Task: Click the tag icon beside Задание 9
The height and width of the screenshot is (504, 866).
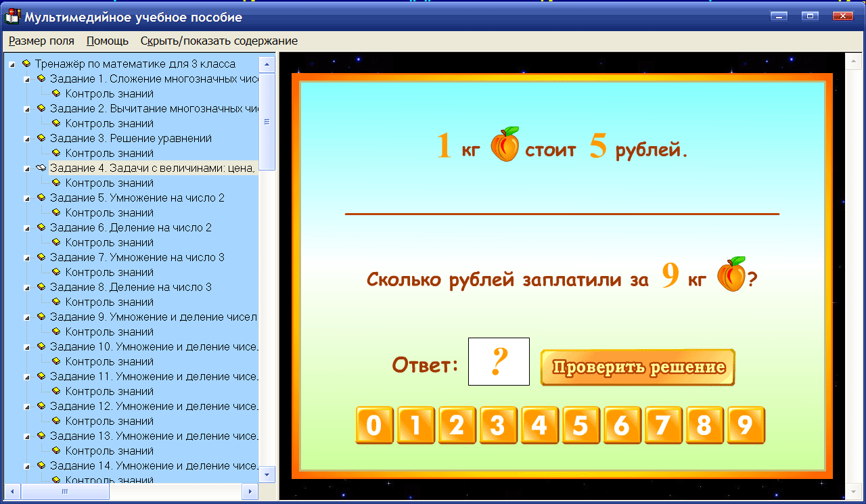Action: [43, 317]
